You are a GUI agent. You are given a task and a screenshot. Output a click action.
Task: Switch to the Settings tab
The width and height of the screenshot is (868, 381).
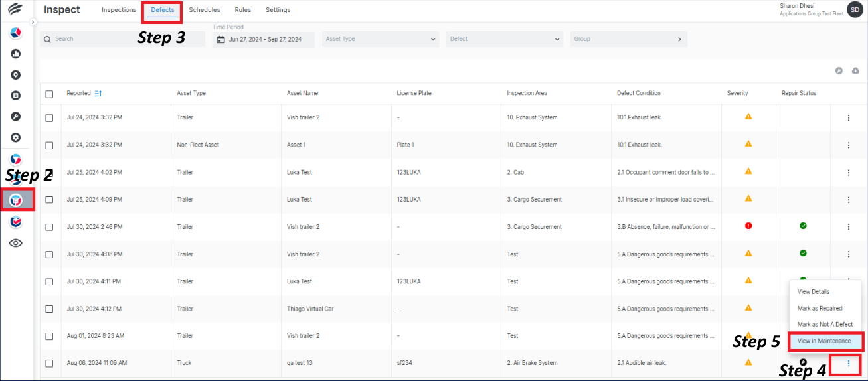[x=278, y=10]
